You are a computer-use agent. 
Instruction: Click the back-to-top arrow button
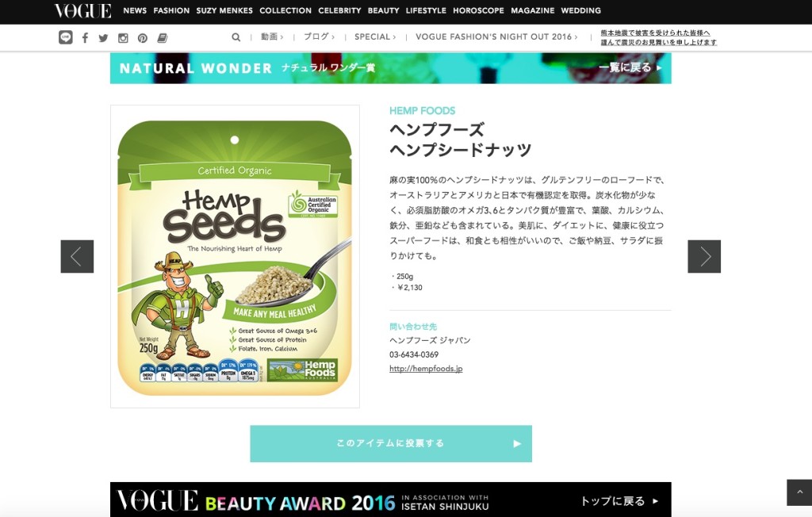[x=799, y=492]
